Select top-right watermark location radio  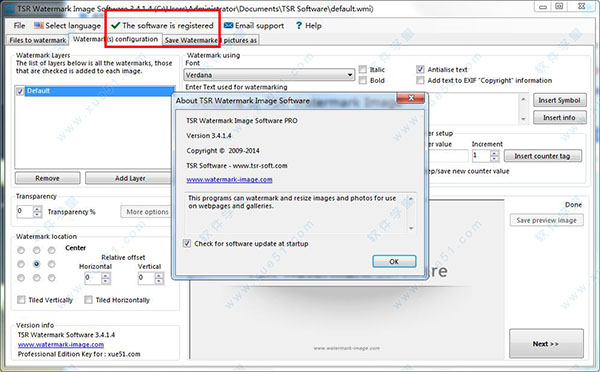coord(52,250)
